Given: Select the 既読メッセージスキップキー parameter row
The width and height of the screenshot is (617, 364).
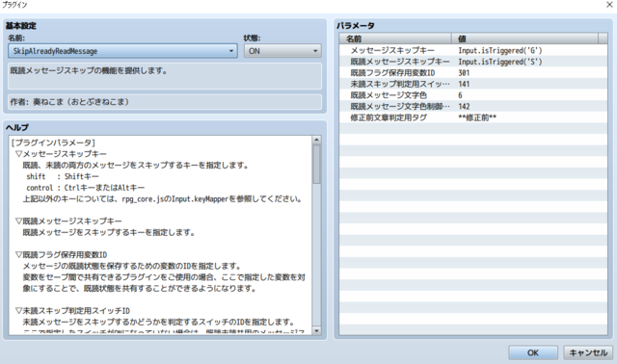Looking at the screenshot, I should [x=473, y=62].
